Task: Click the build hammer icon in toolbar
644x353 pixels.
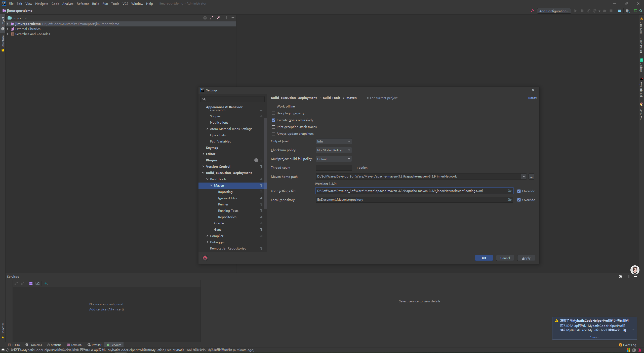Action: pos(532,11)
